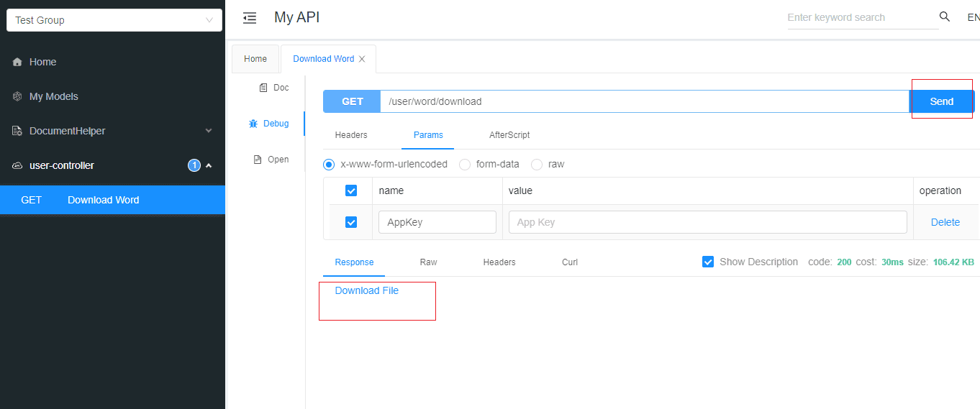Viewport: 980px width, 409px height.
Task: Click the search magnifier icon
Action: pyautogui.click(x=945, y=17)
